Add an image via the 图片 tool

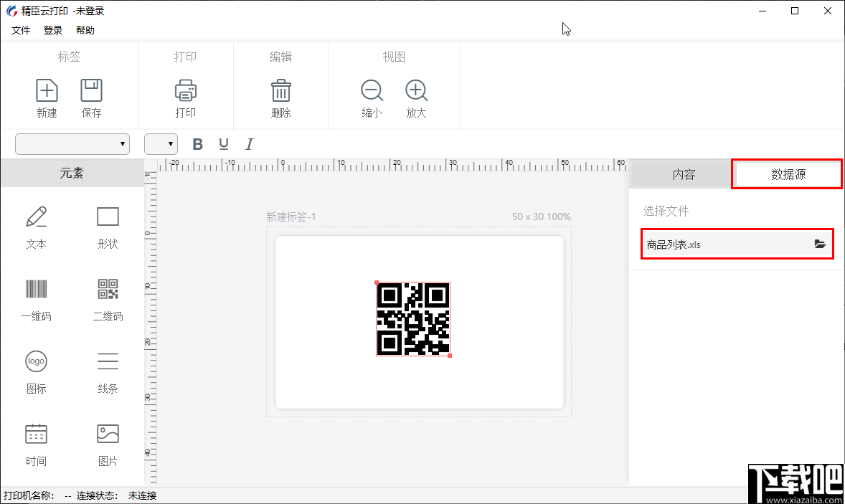[107, 444]
